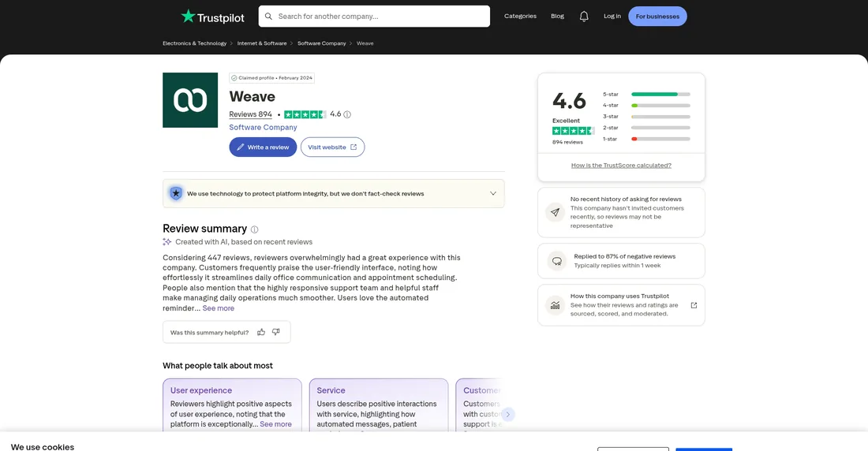Viewport: 868px width, 451px height.
Task: Click the TrustScore info icon beside 4.6
Action: [x=347, y=114]
